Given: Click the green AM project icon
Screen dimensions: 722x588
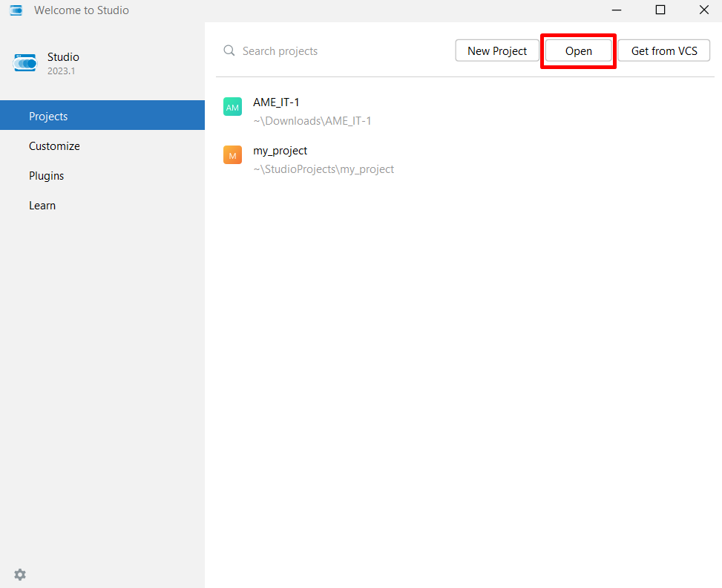Looking at the screenshot, I should (232, 108).
